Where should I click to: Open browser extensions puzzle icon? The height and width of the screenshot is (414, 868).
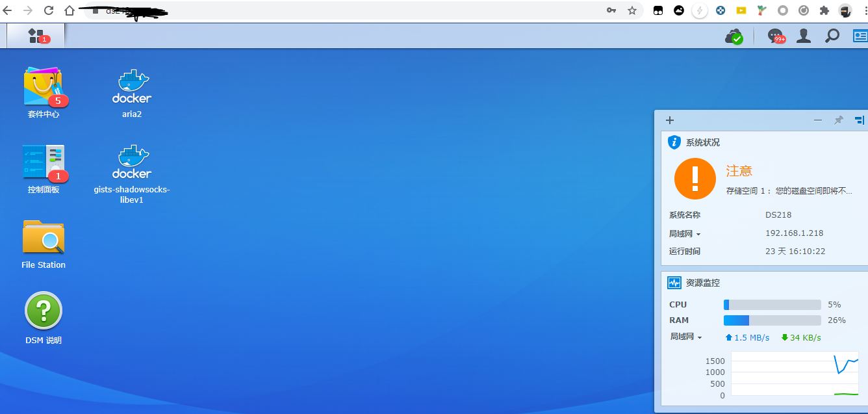824,10
